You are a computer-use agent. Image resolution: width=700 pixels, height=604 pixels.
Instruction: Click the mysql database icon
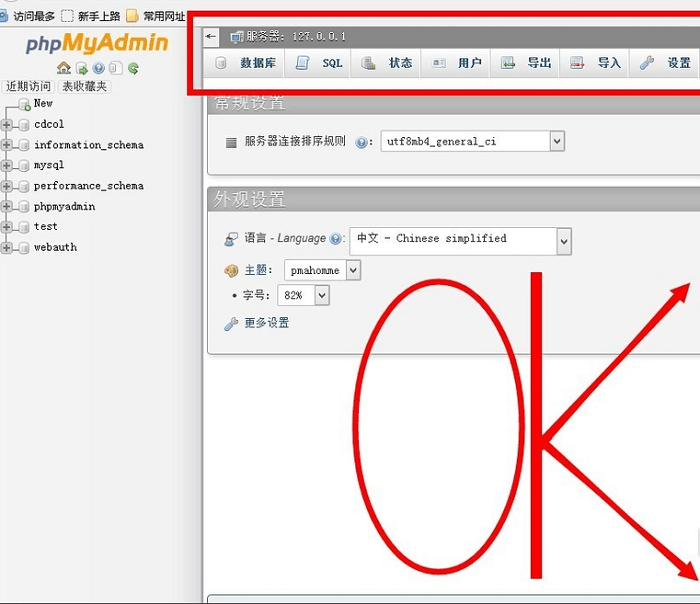pyautogui.click(x=24, y=166)
